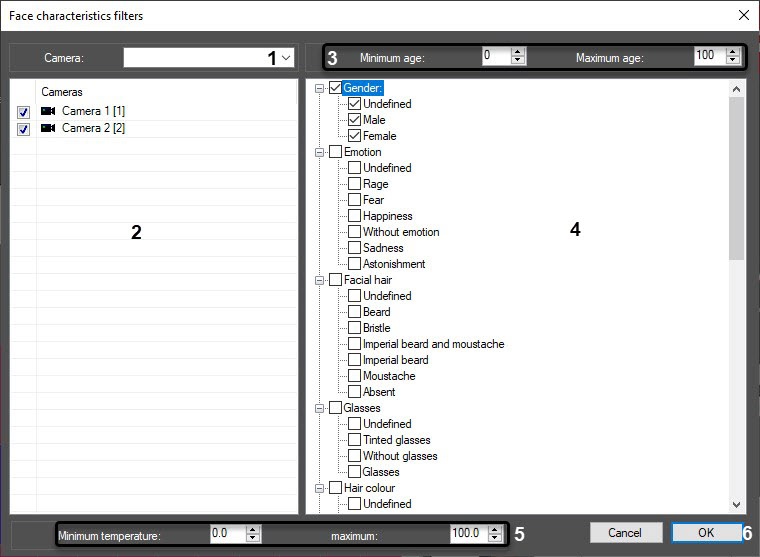Check the Glasses child option
Viewport: 760px width, 557px height.
(x=354, y=472)
